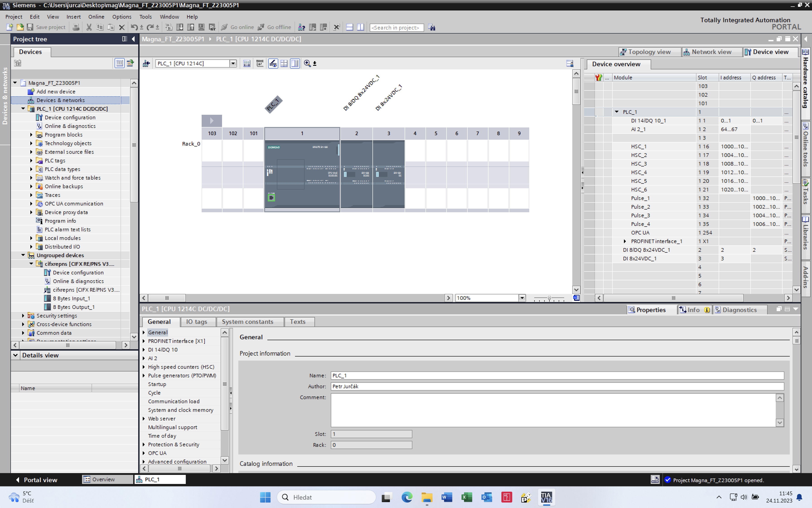Viewport: 812px width, 508px height.
Task: Toggle the dotted grid icon in device toolbar
Action: click(284, 63)
